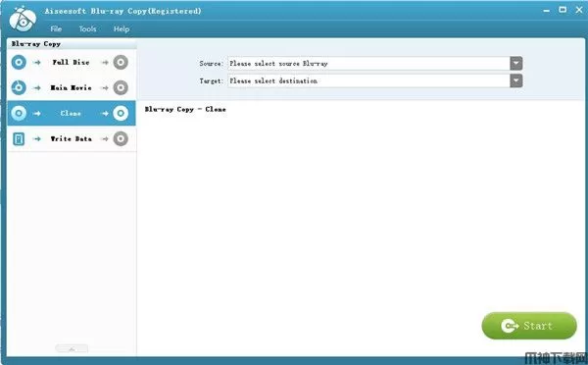The height and width of the screenshot is (365, 588).
Task: Click the Main Movie target disc icon
Action: 121,88
